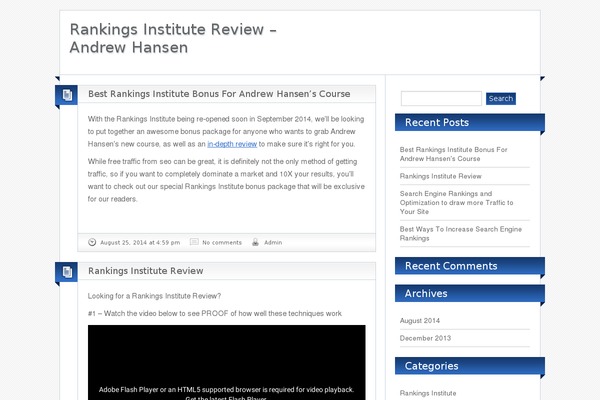Click the paragraph starting While free traffic from seo
This screenshot has height=400, width=600.
pyautogui.click(x=226, y=180)
